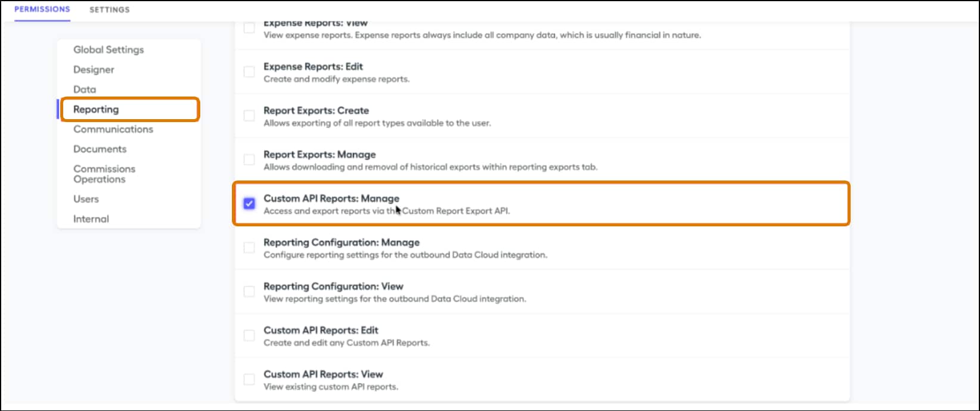Click 'Create and modify expense reports.' description

click(337, 79)
